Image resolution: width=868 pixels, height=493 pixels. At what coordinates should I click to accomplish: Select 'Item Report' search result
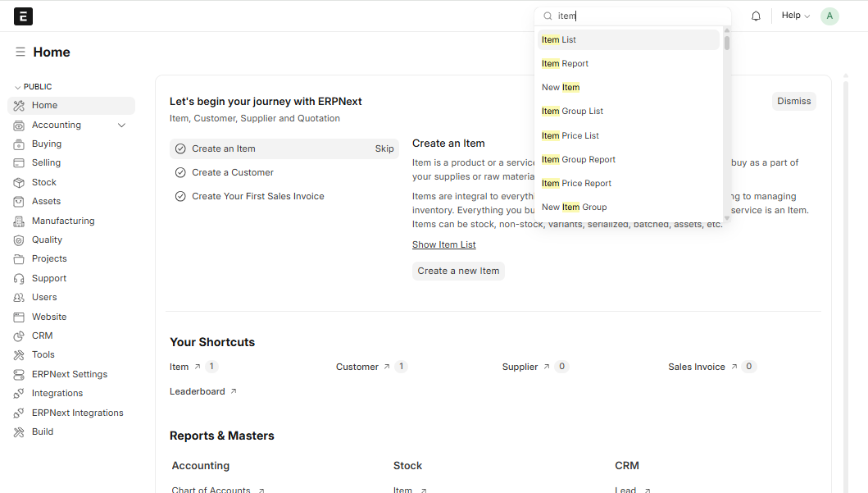click(x=629, y=64)
